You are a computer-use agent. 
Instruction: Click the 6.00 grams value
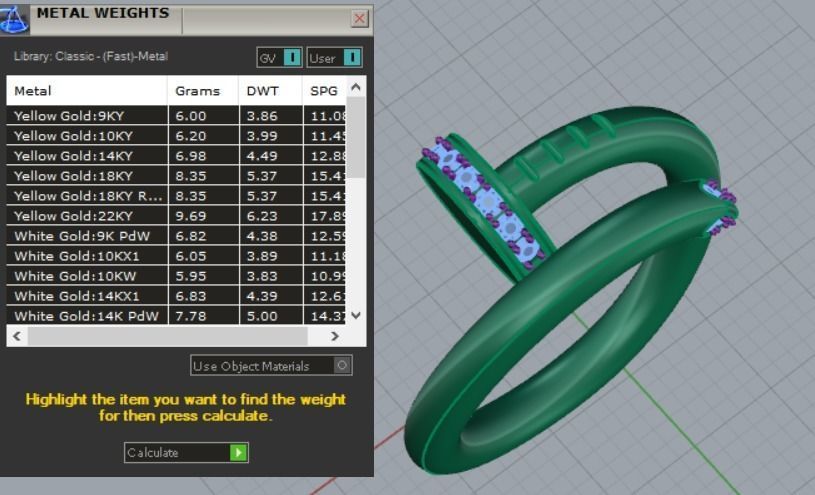click(x=191, y=116)
